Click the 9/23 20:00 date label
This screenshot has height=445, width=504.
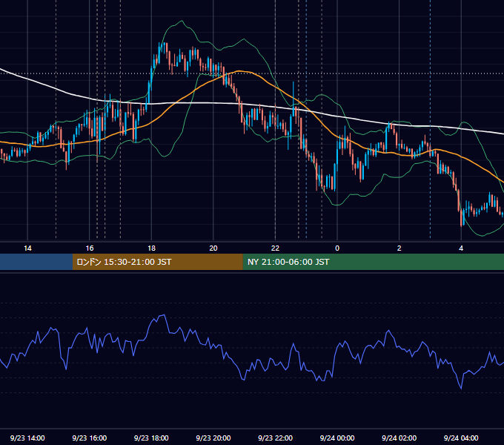coord(213,438)
